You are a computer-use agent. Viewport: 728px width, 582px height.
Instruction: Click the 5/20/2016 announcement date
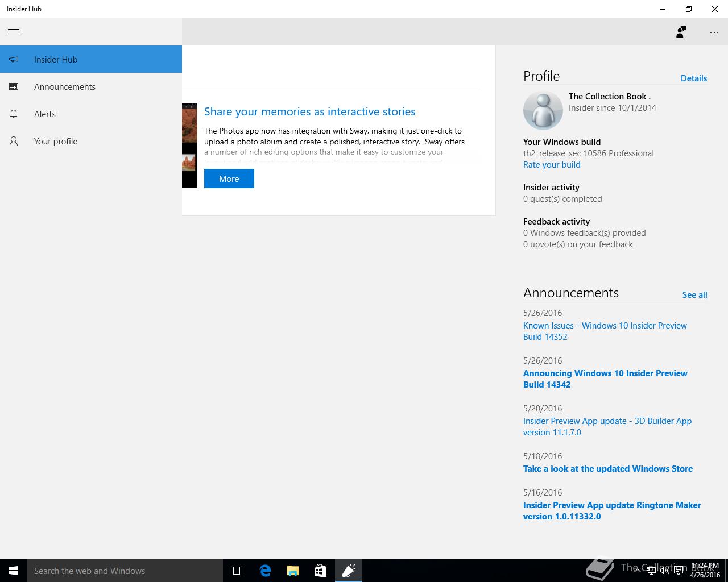[x=543, y=409]
